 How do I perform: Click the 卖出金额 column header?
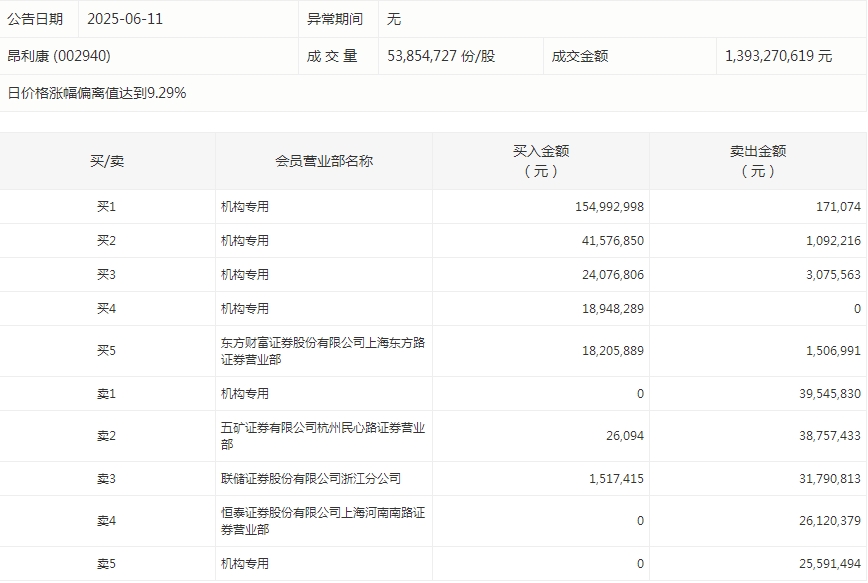[758, 161]
